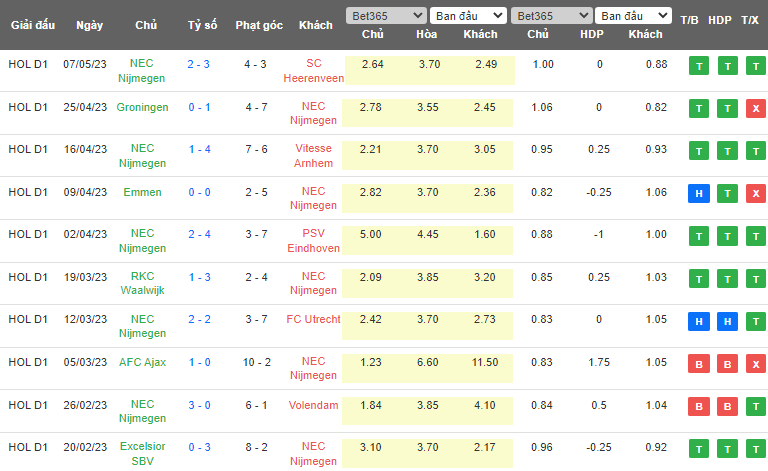The image size is (768, 471).
Task: Open FC Utrecht team link
Action: (313, 319)
